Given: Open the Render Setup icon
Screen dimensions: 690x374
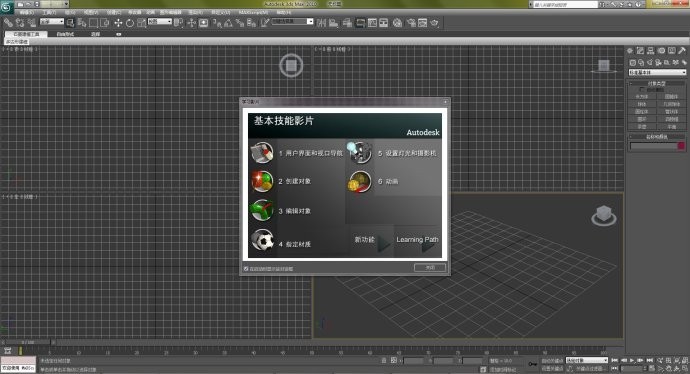Looking at the screenshot, I should tap(411, 23).
